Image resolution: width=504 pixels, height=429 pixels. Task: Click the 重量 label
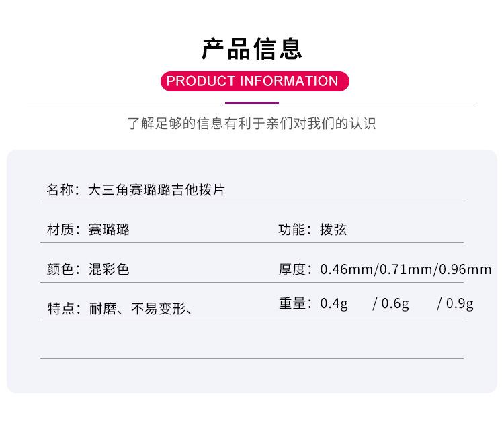click(x=293, y=303)
